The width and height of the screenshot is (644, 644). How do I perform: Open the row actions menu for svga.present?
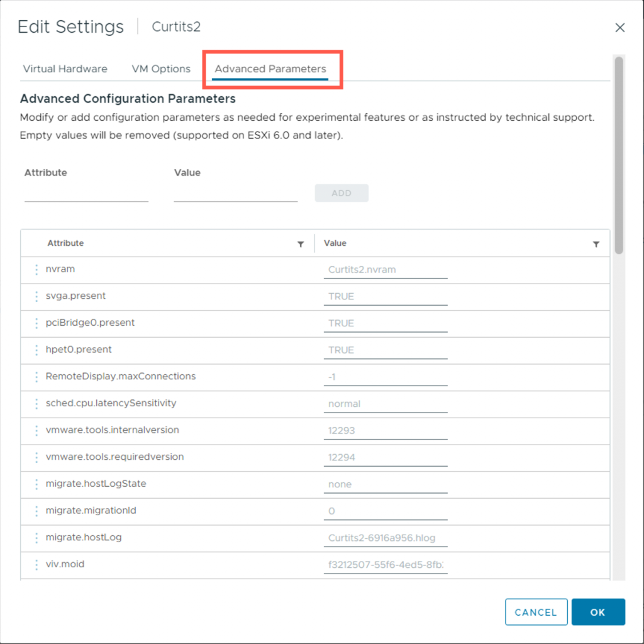point(36,297)
